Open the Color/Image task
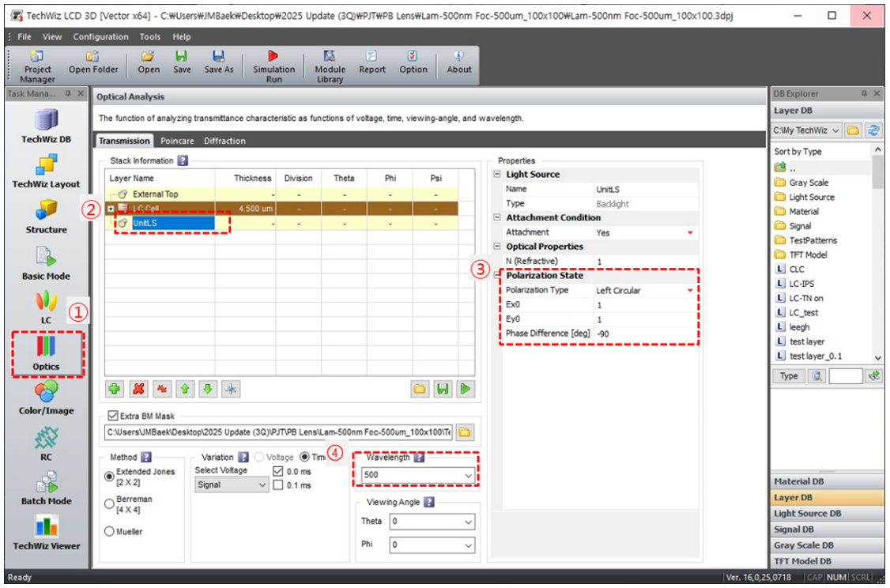 click(x=46, y=397)
